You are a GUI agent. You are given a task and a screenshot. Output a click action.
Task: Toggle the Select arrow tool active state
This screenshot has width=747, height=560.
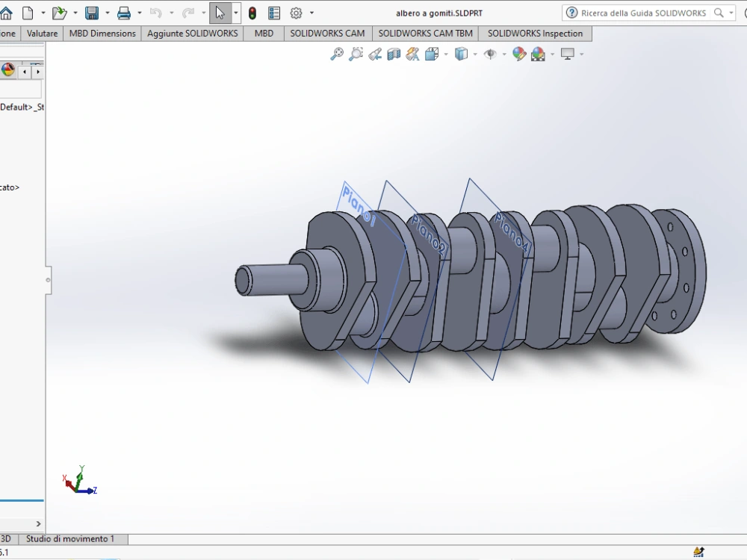point(218,13)
